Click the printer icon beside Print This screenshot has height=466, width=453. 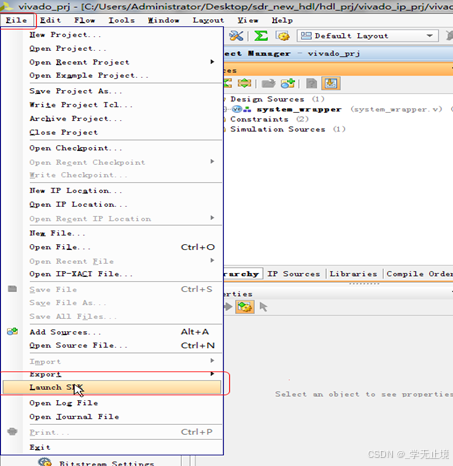click(x=12, y=431)
